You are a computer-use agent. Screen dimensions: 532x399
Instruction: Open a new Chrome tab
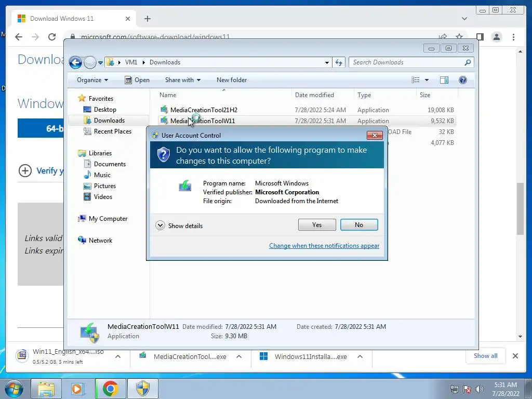pyautogui.click(x=147, y=19)
